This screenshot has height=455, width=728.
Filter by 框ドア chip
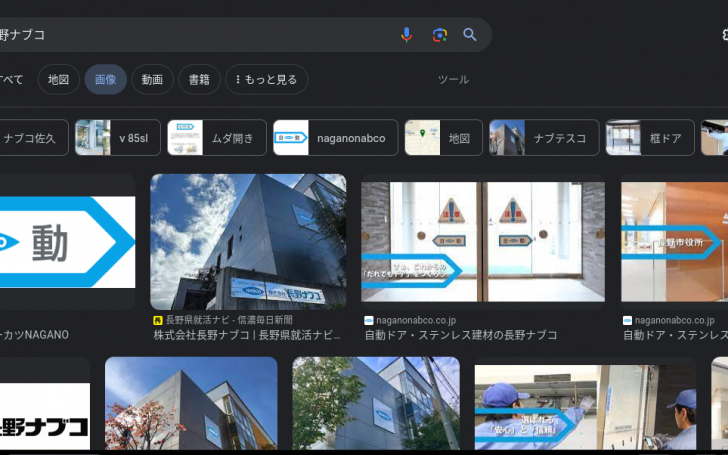(x=650, y=138)
